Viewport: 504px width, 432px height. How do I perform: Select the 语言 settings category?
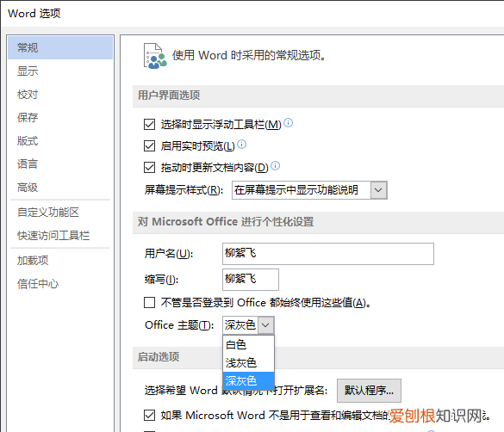(x=28, y=164)
